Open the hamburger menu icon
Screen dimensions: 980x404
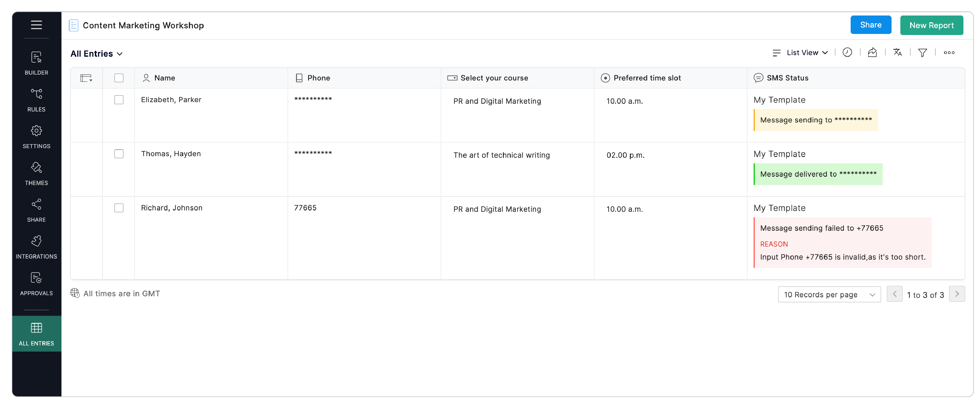tap(36, 25)
